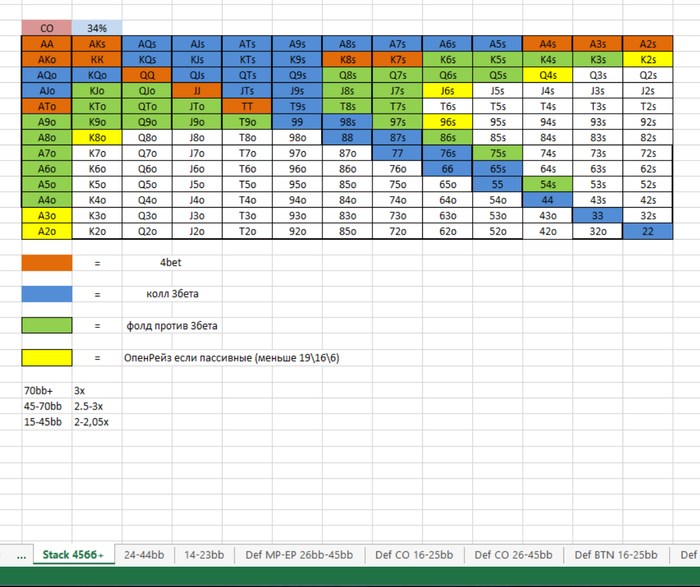Select the AQs cell
700x587 pixels.
[x=147, y=44]
